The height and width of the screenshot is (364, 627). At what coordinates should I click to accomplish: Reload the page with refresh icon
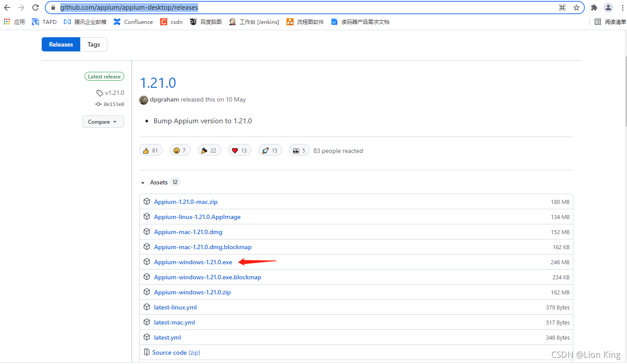click(x=35, y=8)
